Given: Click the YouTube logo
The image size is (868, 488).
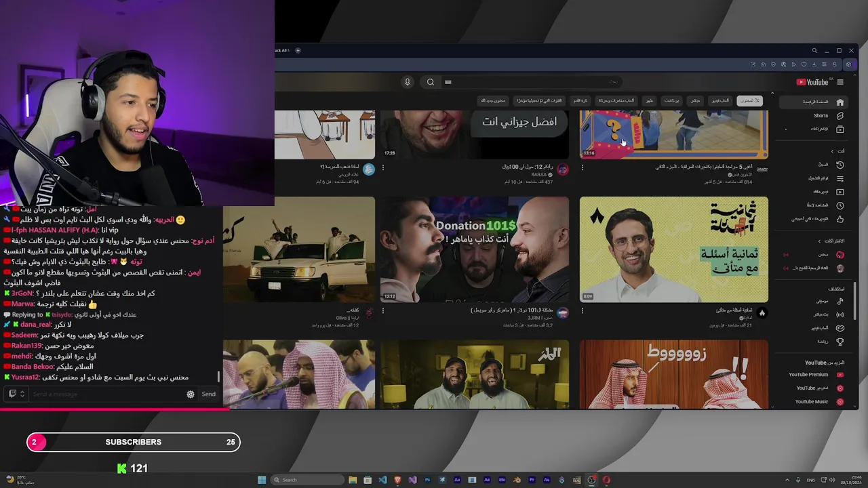Looking at the screenshot, I should [812, 82].
